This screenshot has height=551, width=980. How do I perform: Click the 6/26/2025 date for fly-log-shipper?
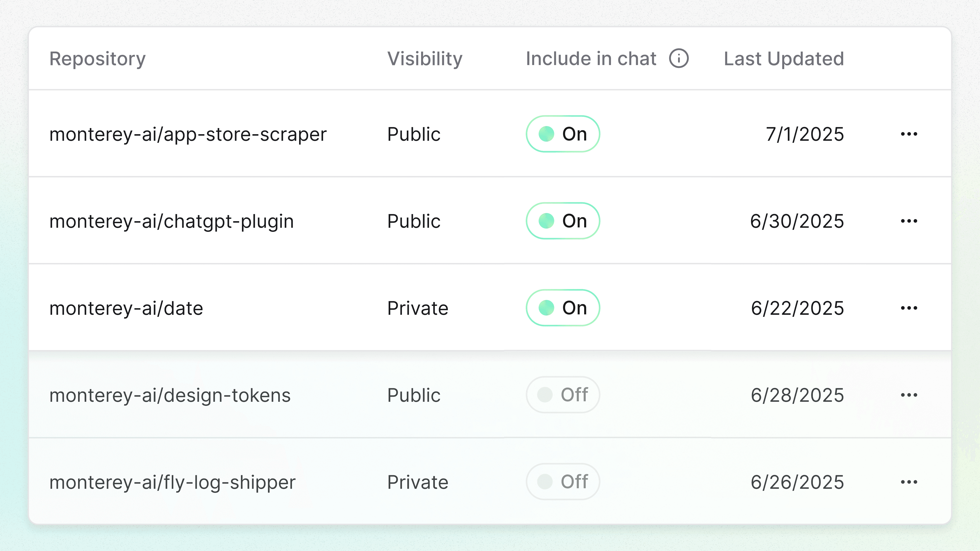(797, 482)
